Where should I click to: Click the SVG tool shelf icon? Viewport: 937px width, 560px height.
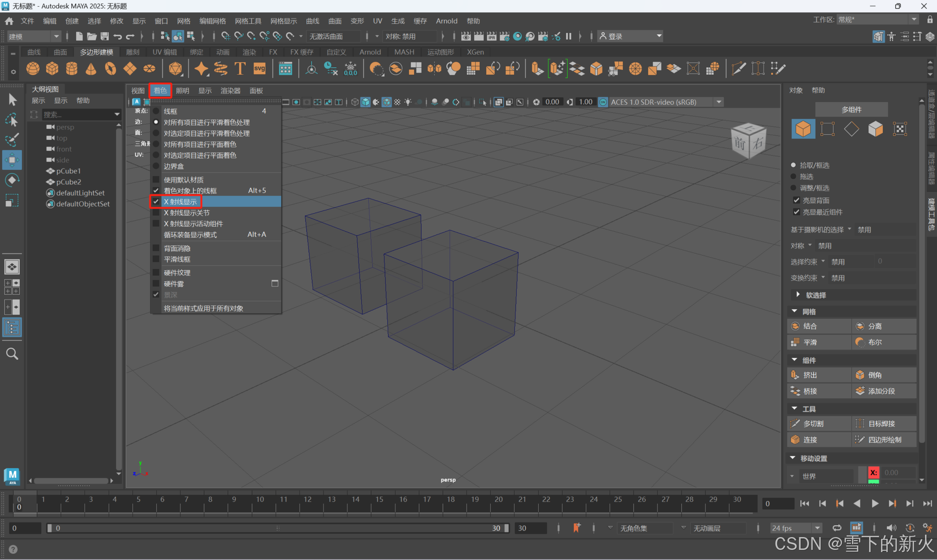[x=260, y=69]
